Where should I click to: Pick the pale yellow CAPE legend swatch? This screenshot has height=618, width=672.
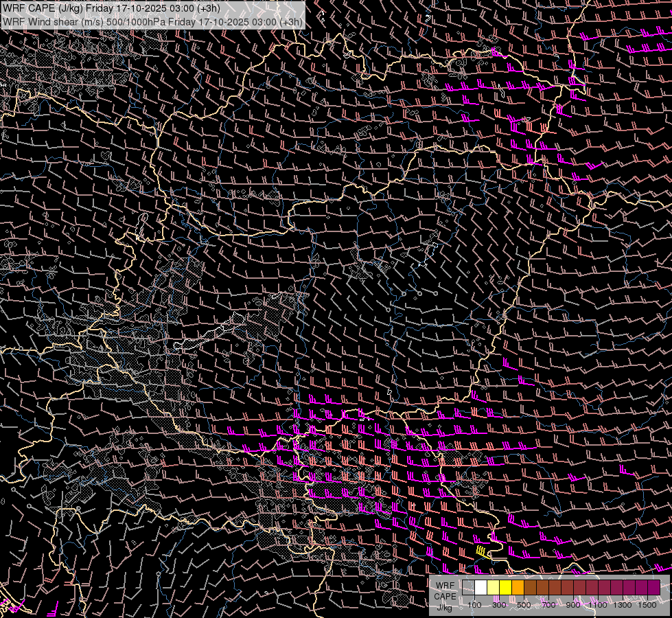pos(494,587)
